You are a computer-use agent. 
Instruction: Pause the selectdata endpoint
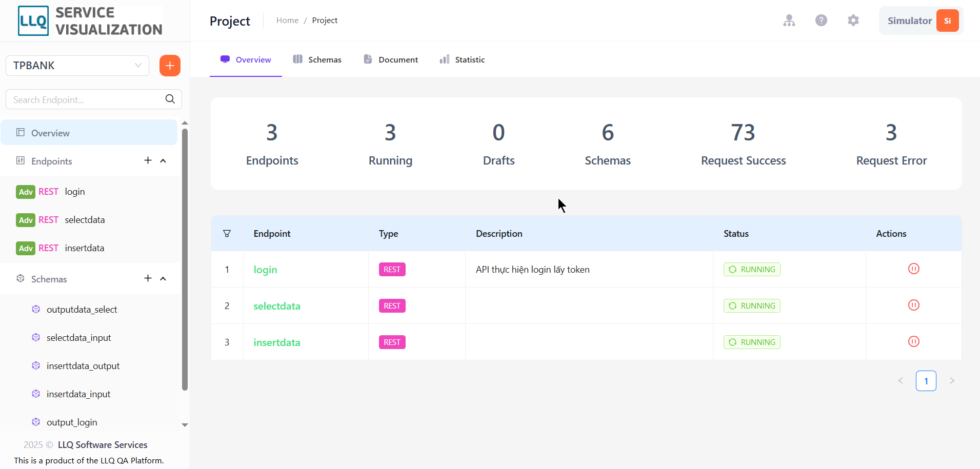pos(914,305)
